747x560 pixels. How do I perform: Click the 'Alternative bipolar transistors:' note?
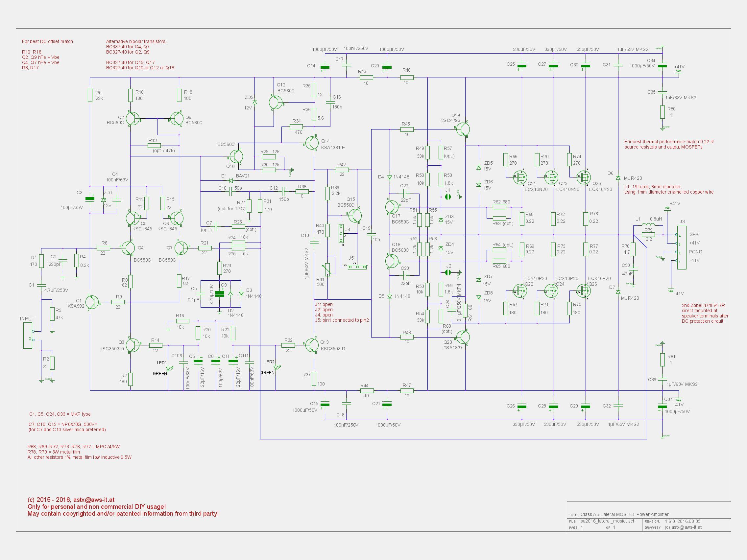(x=136, y=41)
